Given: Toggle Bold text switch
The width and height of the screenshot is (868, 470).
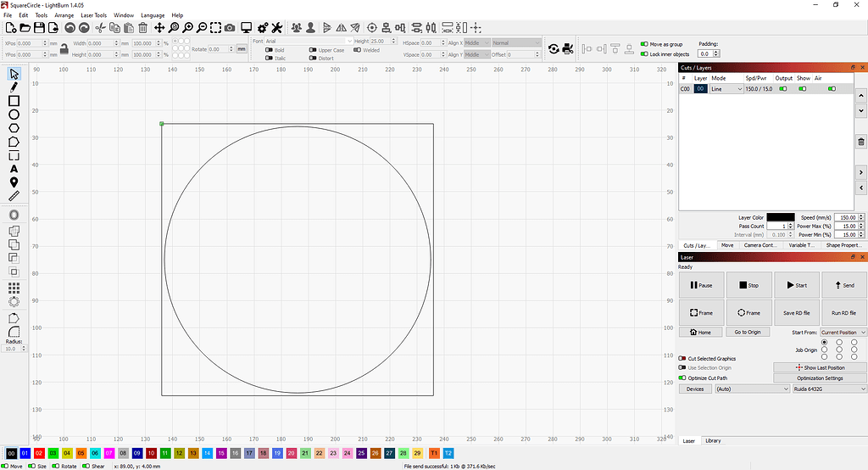Looking at the screenshot, I should tap(269, 50).
